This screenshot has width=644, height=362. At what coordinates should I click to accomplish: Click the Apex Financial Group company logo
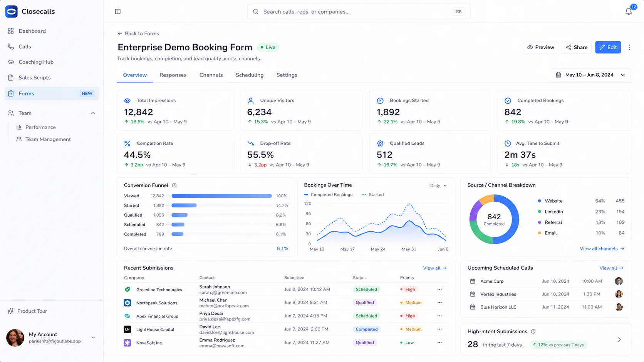(127, 316)
